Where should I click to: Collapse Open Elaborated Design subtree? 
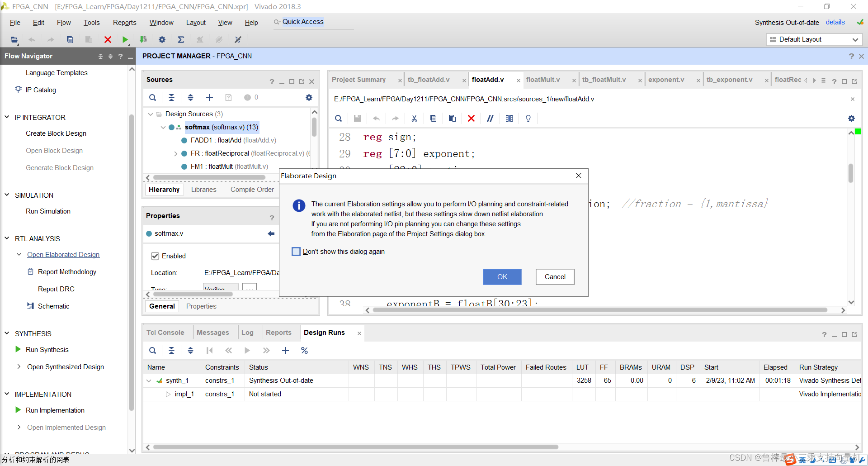pos(19,255)
